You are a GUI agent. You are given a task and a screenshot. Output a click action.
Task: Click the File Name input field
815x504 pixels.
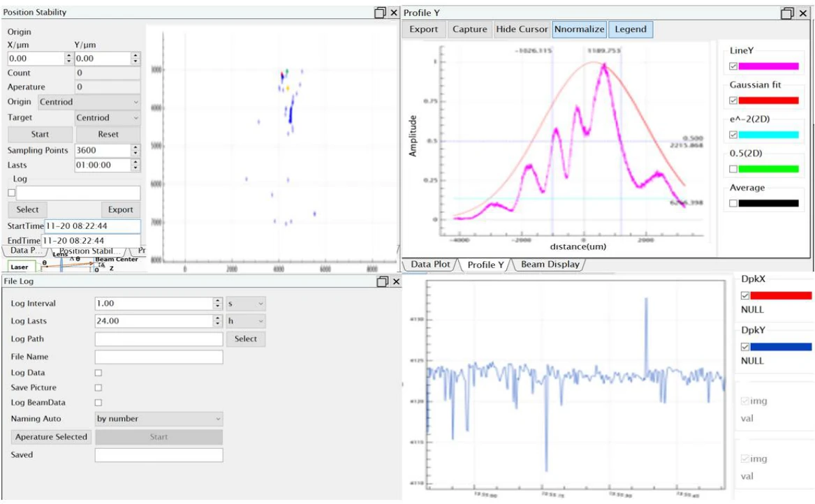(x=159, y=357)
